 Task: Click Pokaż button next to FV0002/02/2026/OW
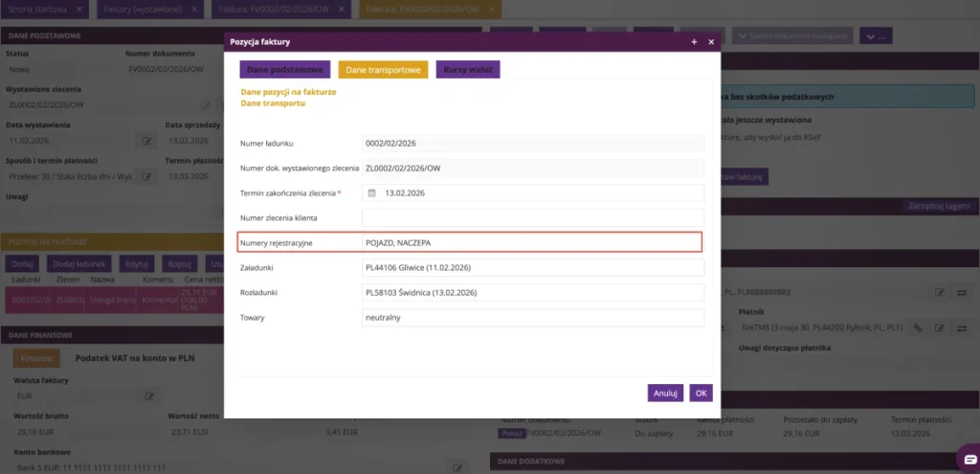[511, 433]
